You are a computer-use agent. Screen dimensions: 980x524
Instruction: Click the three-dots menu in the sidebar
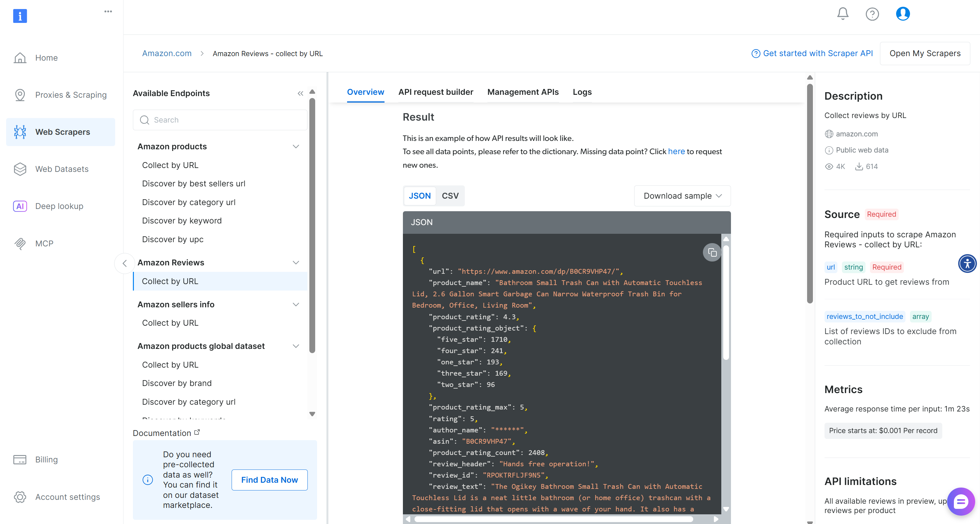[x=108, y=11]
